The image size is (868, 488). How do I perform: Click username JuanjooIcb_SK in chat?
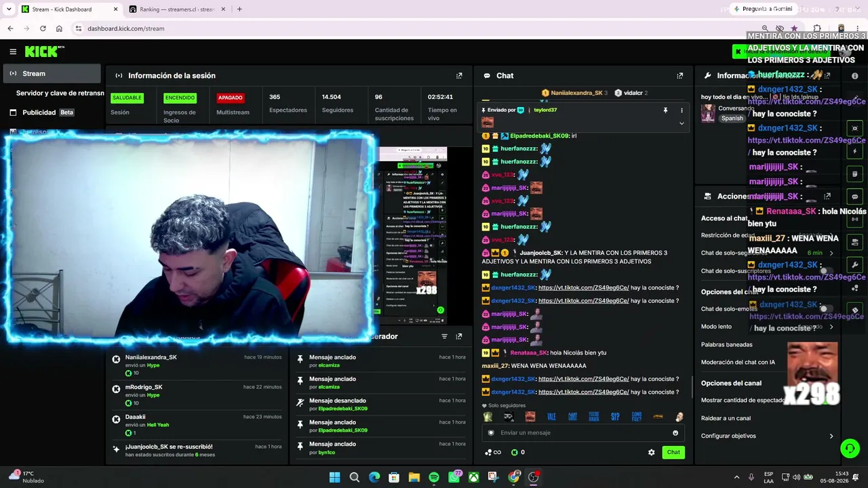pos(542,253)
